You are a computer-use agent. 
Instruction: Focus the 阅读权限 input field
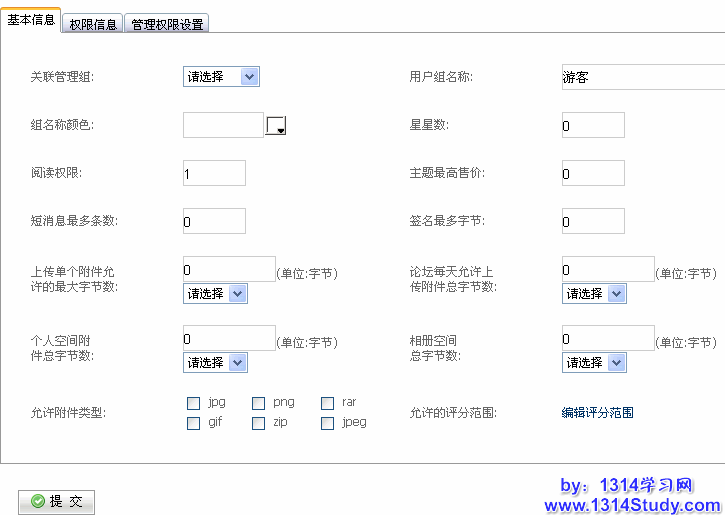click(x=214, y=173)
